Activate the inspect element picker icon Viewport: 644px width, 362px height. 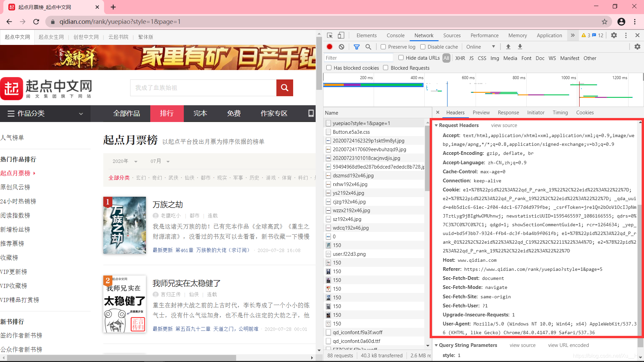(330, 36)
